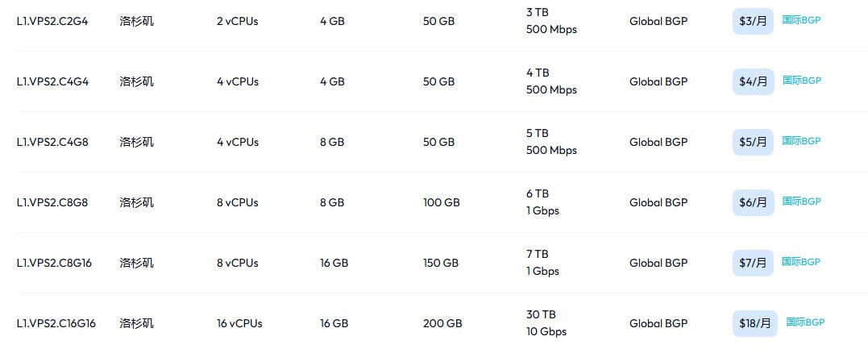Screen dimensions: 868x353
Task: Visit 国际BGP link beside $7/月
Action: [801, 262]
